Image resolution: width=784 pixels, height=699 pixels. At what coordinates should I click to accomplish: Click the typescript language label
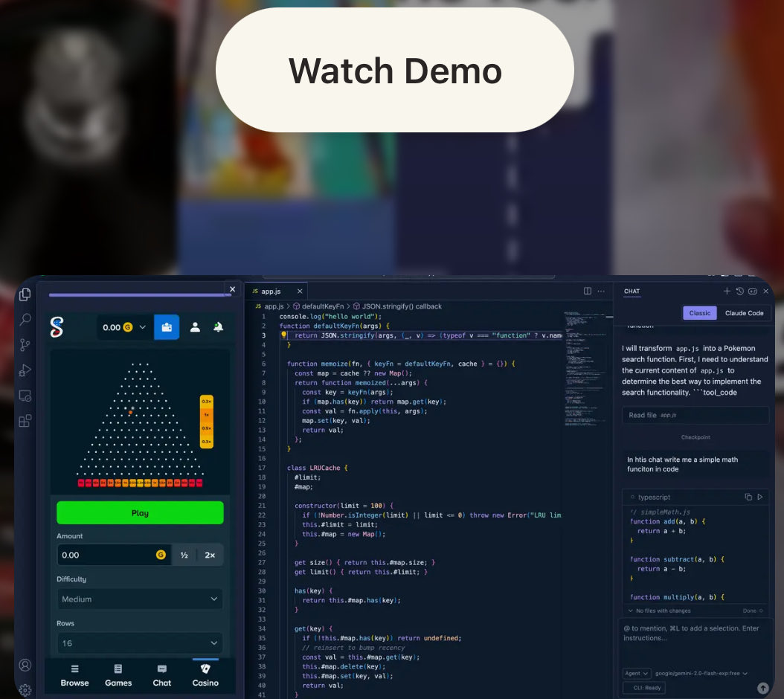click(654, 497)
